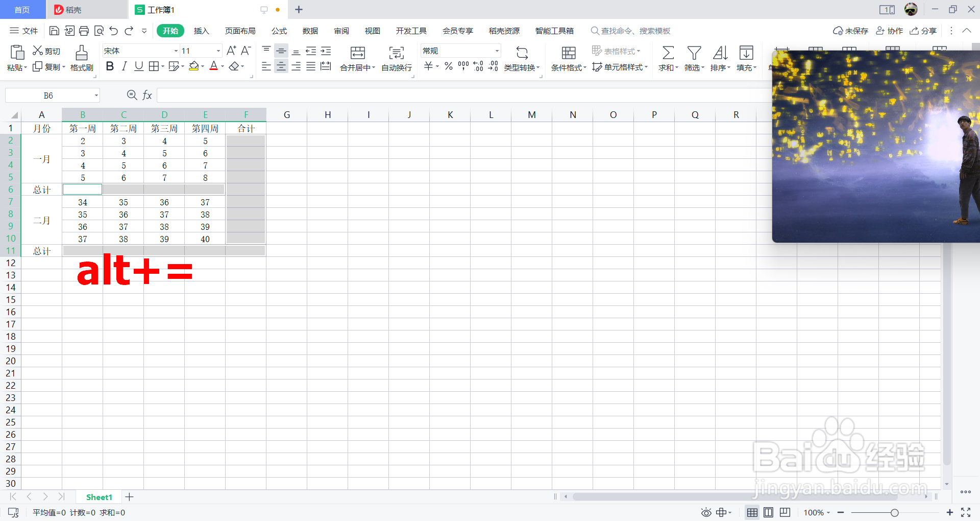Switch to the 插入 ribbon tab

tap(202, 31)
